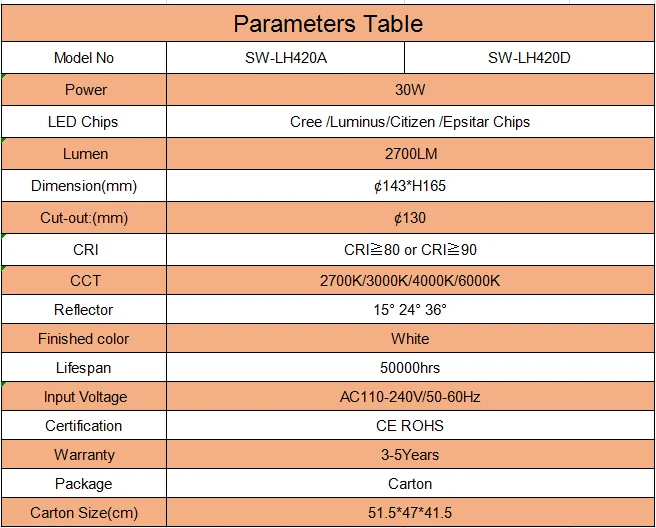Select the CRI≧80 or CRI≧90 cell
The image size is (656, 528).
point(410,249)
